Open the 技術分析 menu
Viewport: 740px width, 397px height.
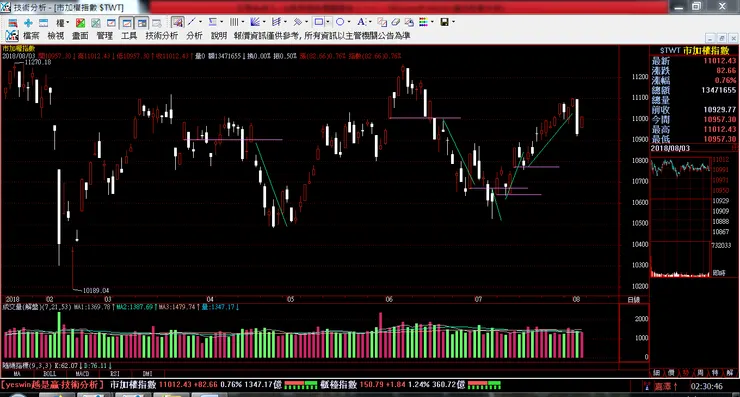click(162, 36)
